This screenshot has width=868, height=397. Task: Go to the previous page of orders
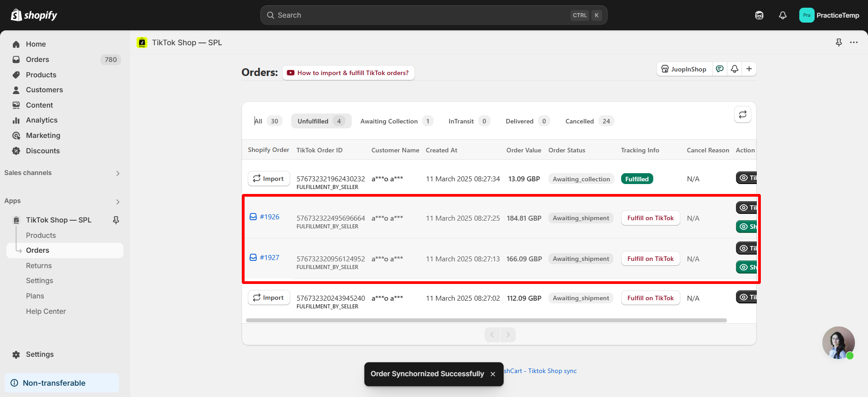coord(492,335)
